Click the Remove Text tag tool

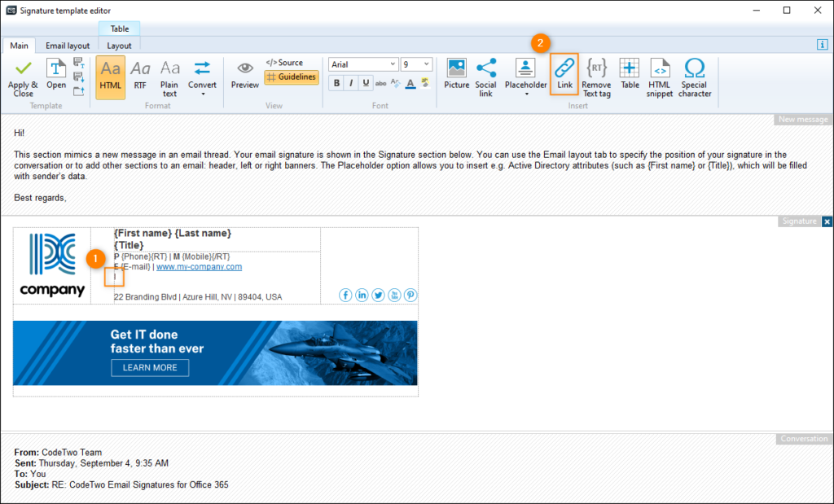point(596,75)
